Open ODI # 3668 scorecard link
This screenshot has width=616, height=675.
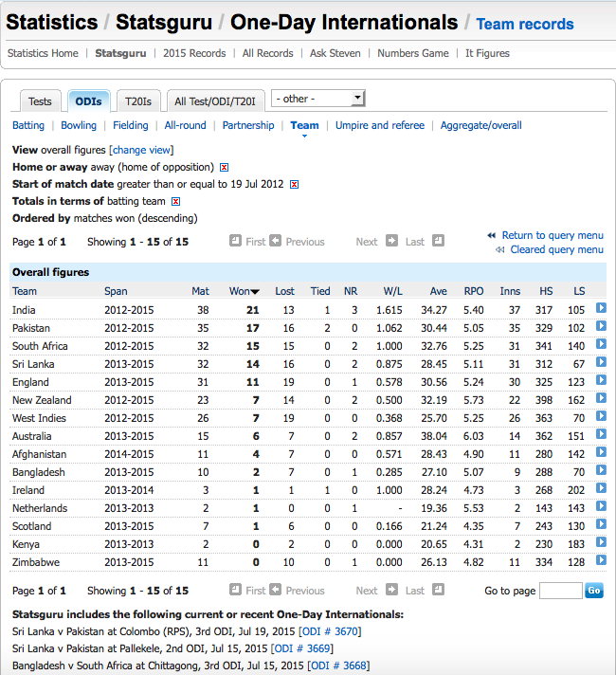pos(338,666)
